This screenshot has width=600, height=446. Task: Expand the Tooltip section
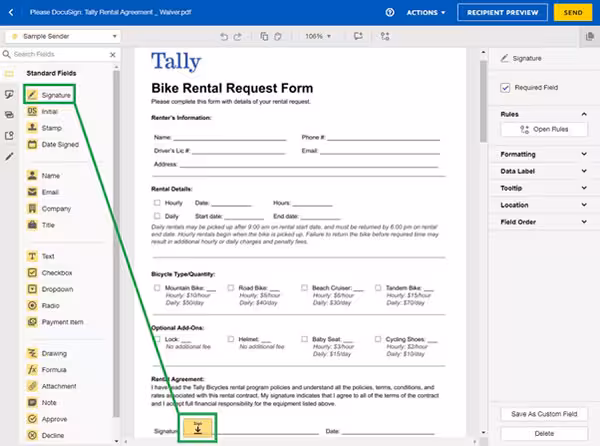pos(544,188)
